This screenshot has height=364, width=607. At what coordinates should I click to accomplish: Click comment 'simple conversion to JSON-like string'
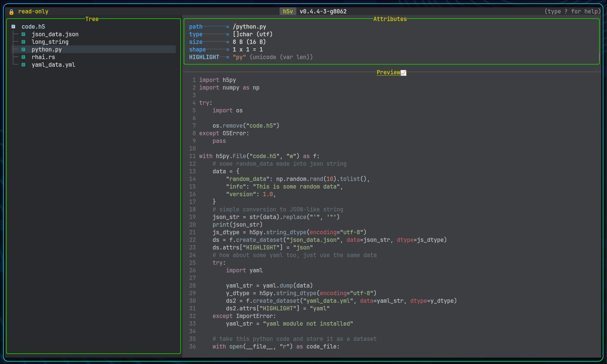point(278,209)
